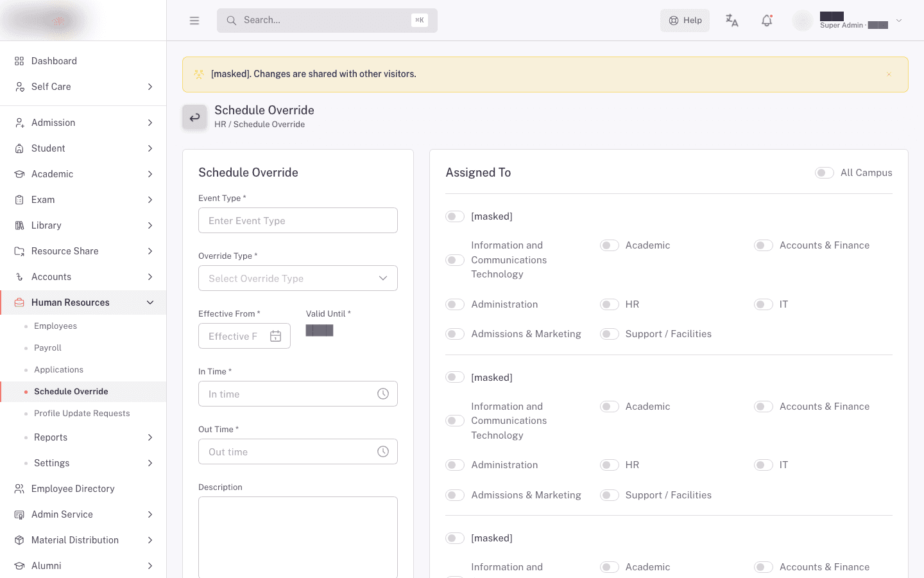Expand the Academic menu chevron
The height and width of the screenshot is (578, 924).
coord(150,174)
